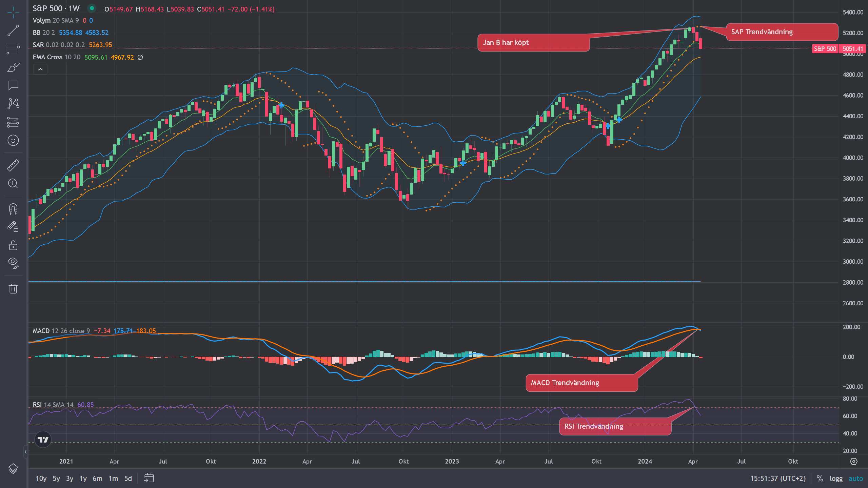Click the zoom in magnifier tool
Image resolution: width=868 pixels, height=488 pixels.
[x=13, y=184]
